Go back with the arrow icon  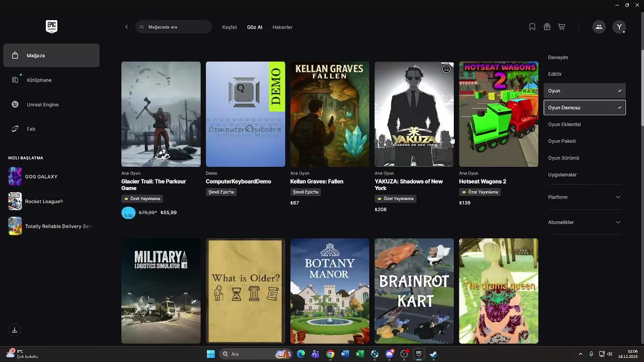point(126,27)
